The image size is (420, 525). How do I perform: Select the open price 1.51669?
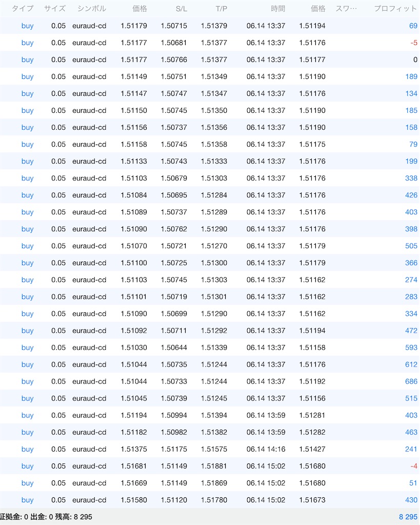(134, 483)
